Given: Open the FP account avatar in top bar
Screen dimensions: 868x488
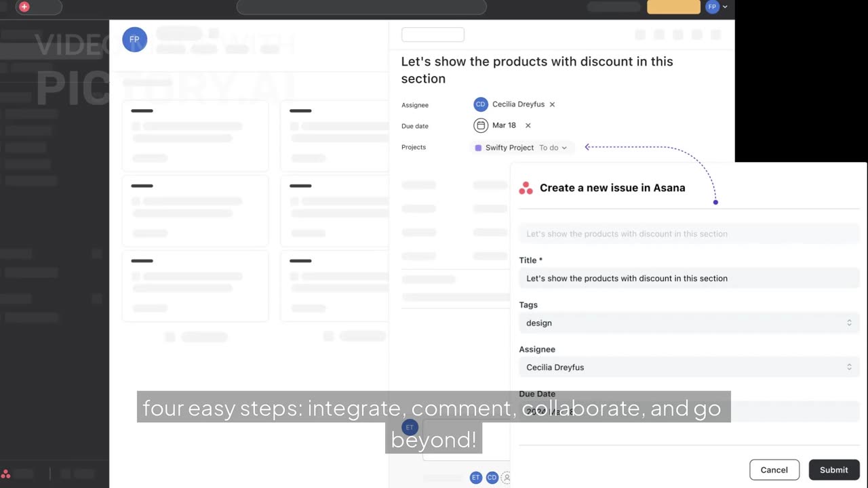Looking at the screenshot, I should 712,7.
